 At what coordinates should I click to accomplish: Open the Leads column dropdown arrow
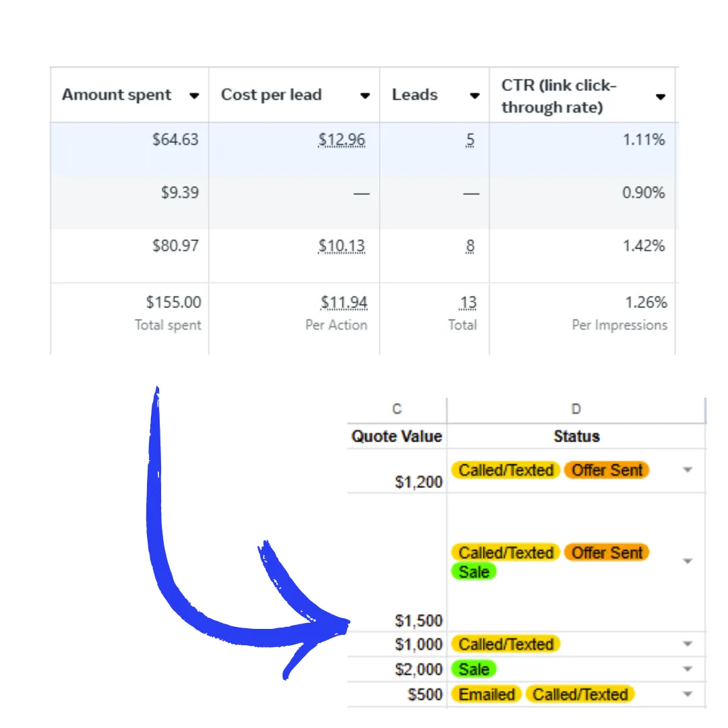coord(474,96)
